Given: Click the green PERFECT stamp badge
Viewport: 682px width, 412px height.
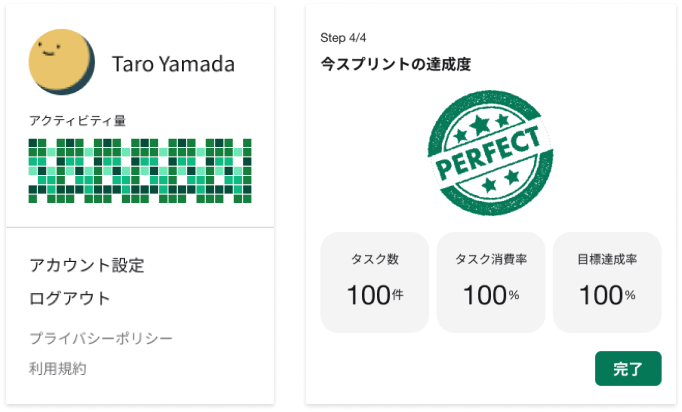Looking at the screenshot, I should [x=489, y=150].
